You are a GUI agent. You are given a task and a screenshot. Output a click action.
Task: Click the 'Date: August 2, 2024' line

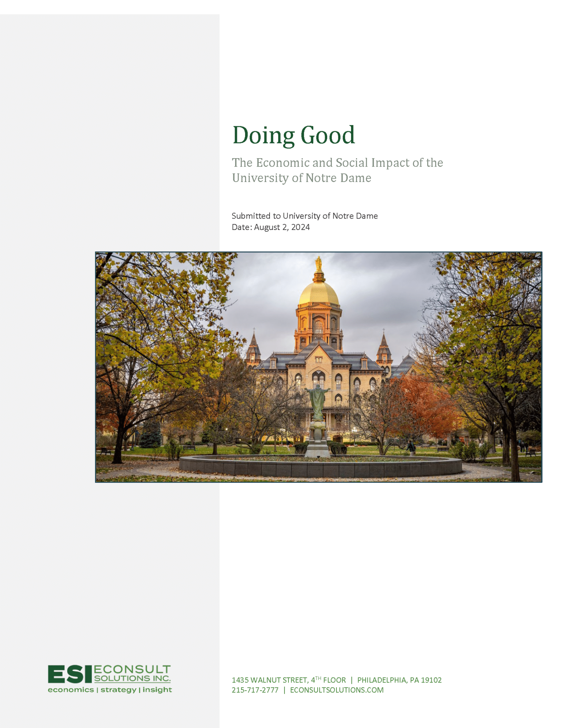coord(271,227)
